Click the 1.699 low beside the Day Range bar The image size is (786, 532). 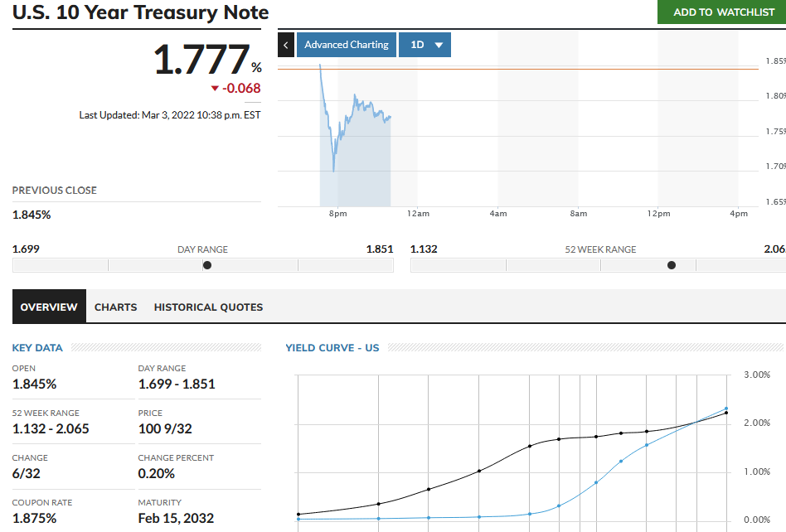(x=26, y=249)
